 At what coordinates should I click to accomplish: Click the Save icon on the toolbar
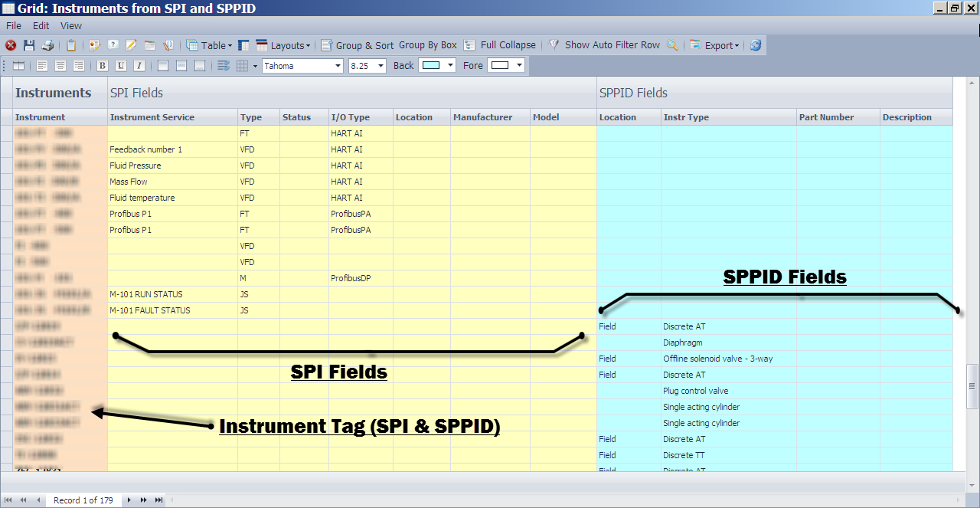click(x=28, y=45)
